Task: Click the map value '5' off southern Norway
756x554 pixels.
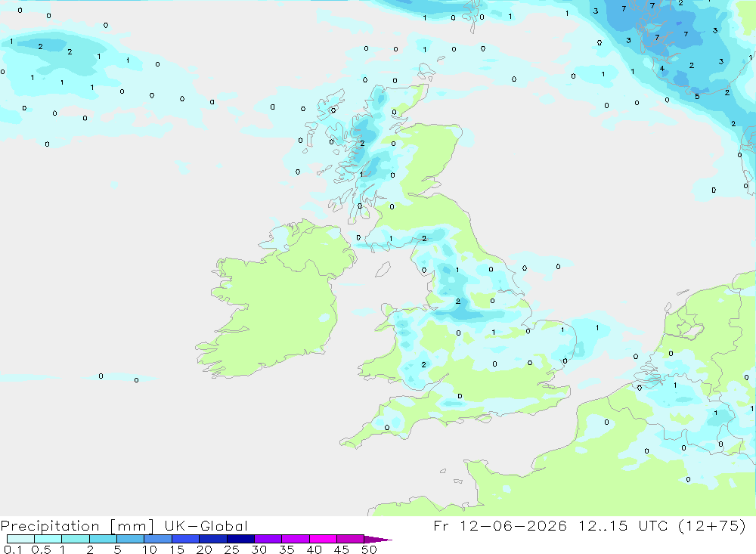Action: (x=697, y=97)
